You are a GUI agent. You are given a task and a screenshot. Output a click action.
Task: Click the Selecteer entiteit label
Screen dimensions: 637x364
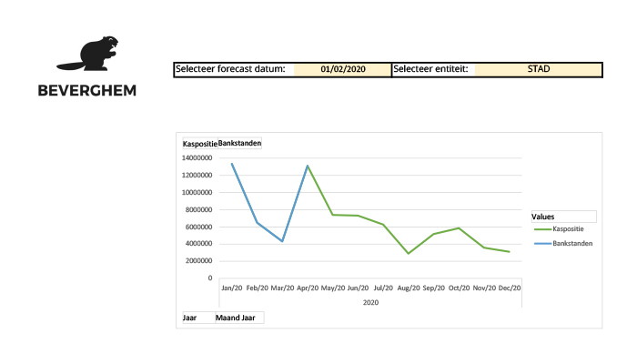tap(430, 69)
